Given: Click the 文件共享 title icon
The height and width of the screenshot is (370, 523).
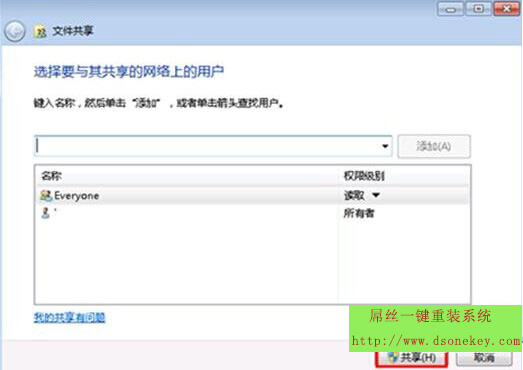Looking at the screenshot, I should (40, 31).
